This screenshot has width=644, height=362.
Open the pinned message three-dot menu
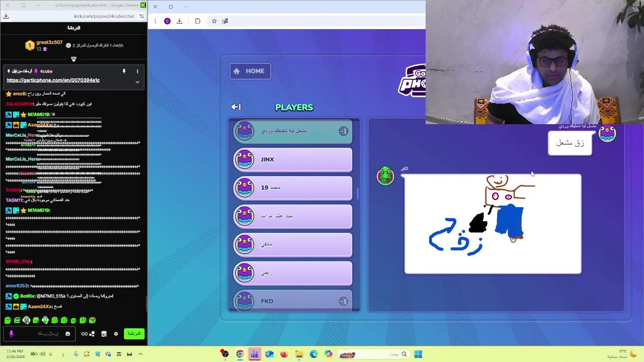[x=137, y=71]
